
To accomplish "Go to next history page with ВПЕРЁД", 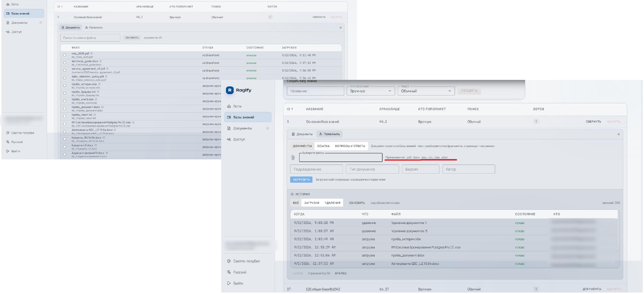I will [x=340, y=273].
